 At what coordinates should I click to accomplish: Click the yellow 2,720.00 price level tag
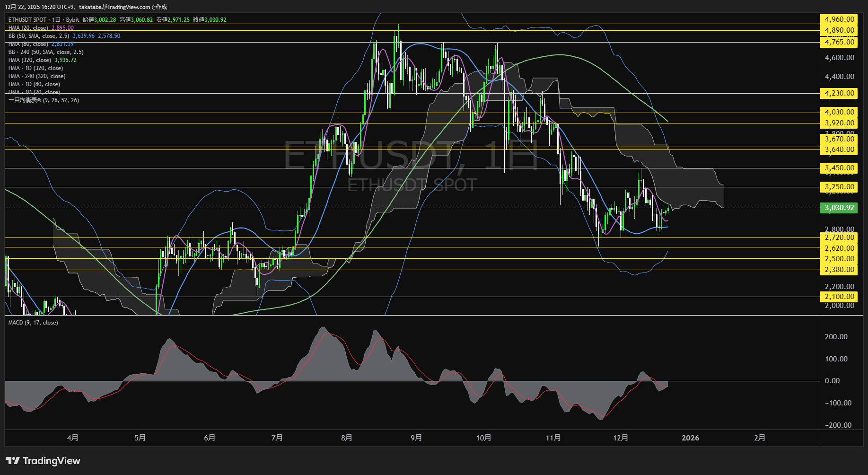pyautogui.click(x=839, y=237)
